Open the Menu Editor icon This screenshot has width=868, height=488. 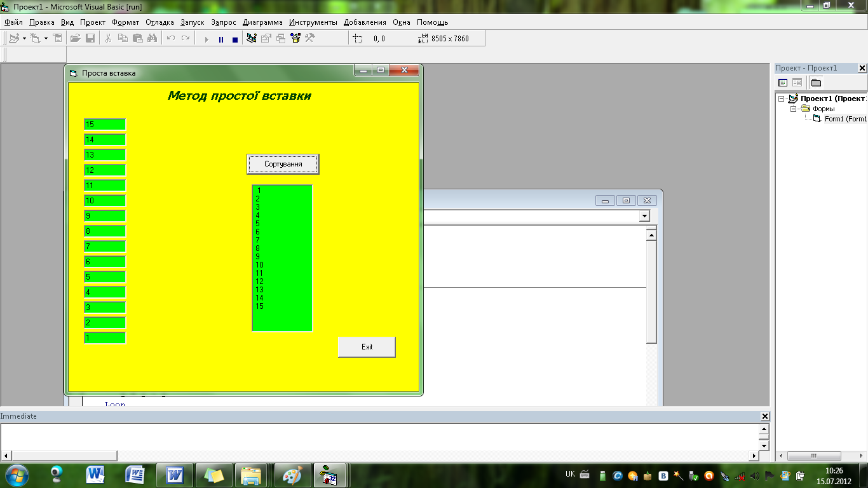pos(57,38)
